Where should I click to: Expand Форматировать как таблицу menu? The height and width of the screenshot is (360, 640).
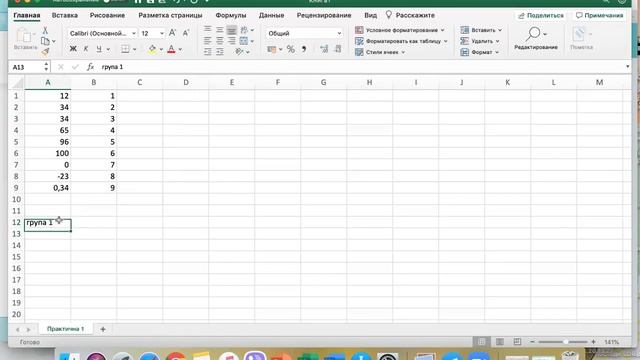point(401,41)
